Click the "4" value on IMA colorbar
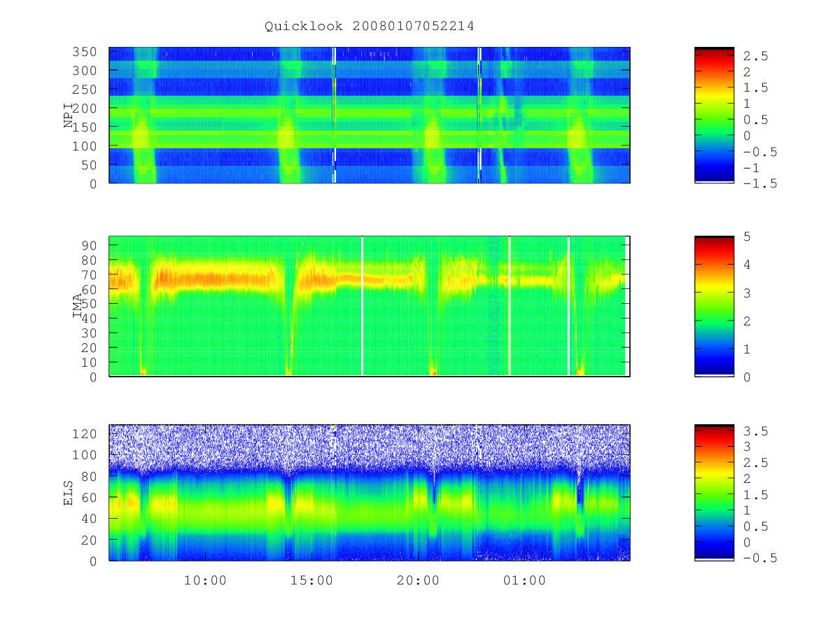The width and height of the screenshot is (840, 630). click(747, 265)
